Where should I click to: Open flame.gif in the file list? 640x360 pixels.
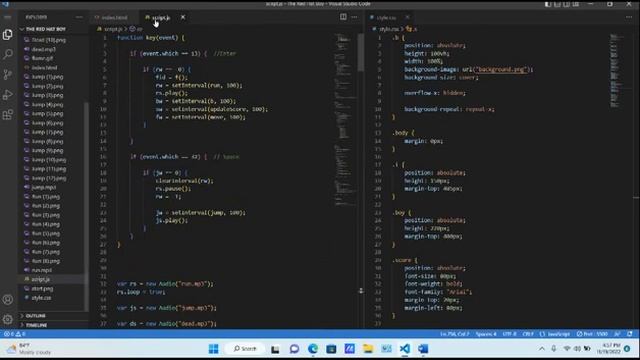point(42,58)
